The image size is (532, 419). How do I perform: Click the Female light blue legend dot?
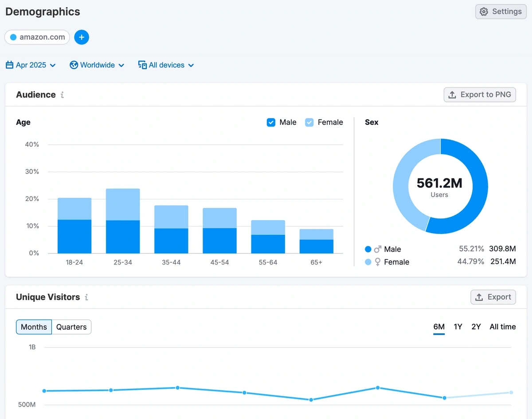pos(368,262)
